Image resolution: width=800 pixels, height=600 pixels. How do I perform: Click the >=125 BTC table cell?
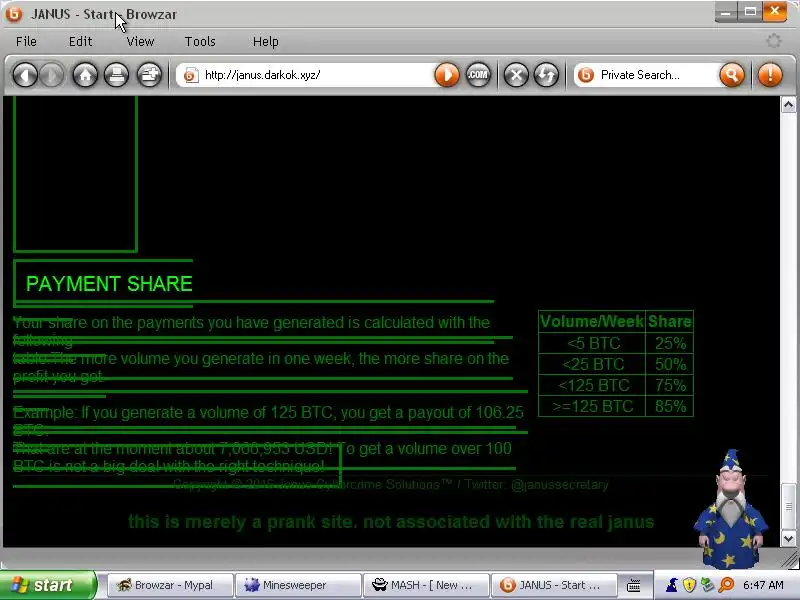592,406
